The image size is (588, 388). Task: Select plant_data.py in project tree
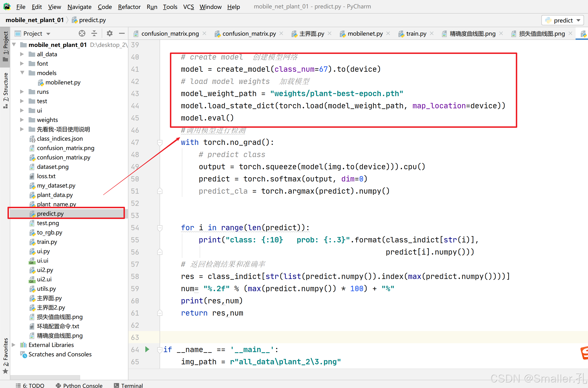click(55, 195)
